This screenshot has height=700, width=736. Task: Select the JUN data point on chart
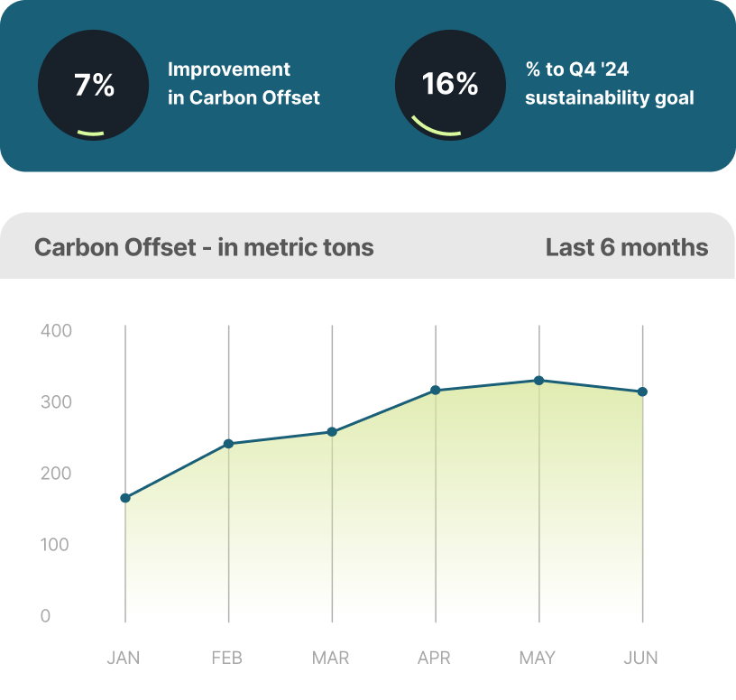tap(642, 391)
